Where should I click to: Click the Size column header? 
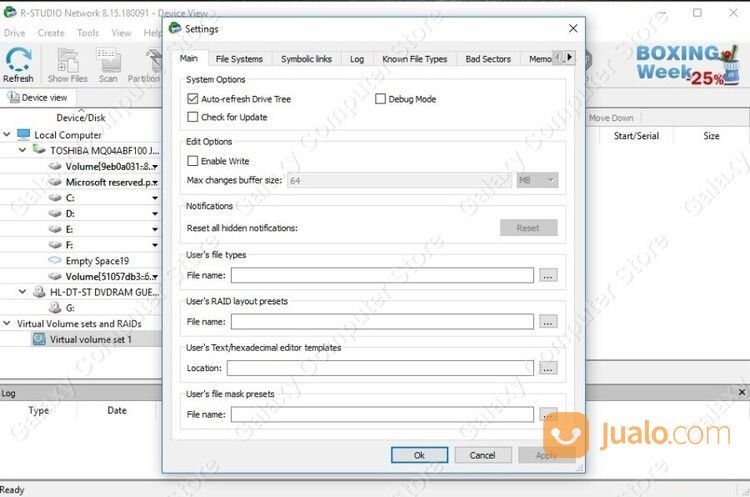[x=711, y=136]
